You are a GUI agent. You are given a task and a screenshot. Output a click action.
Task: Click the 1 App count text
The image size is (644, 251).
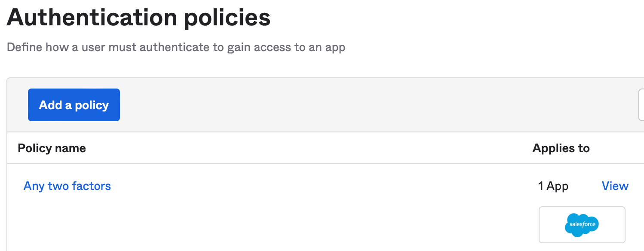[x=553, y=186]
